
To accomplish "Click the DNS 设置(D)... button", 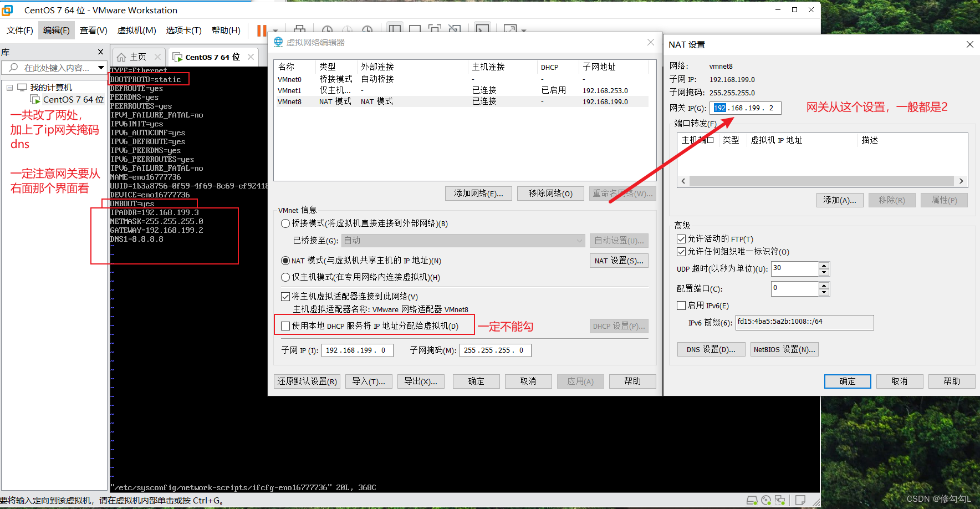I will coord(711,349).
